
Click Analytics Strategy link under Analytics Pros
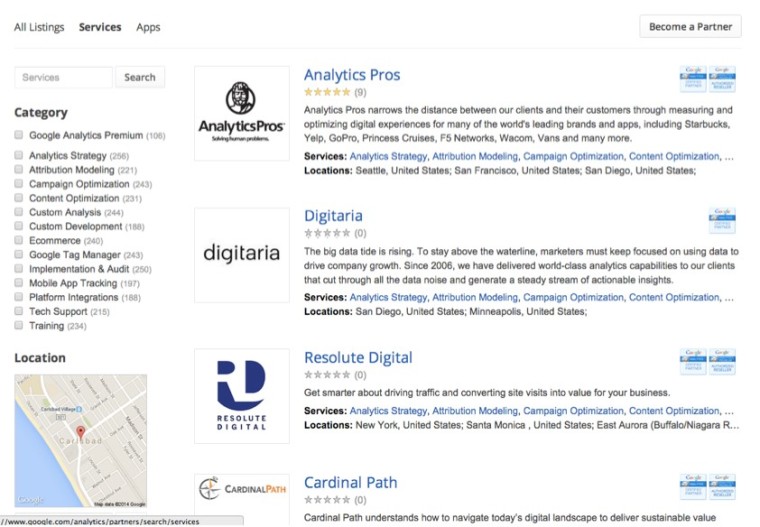[388, 156]
